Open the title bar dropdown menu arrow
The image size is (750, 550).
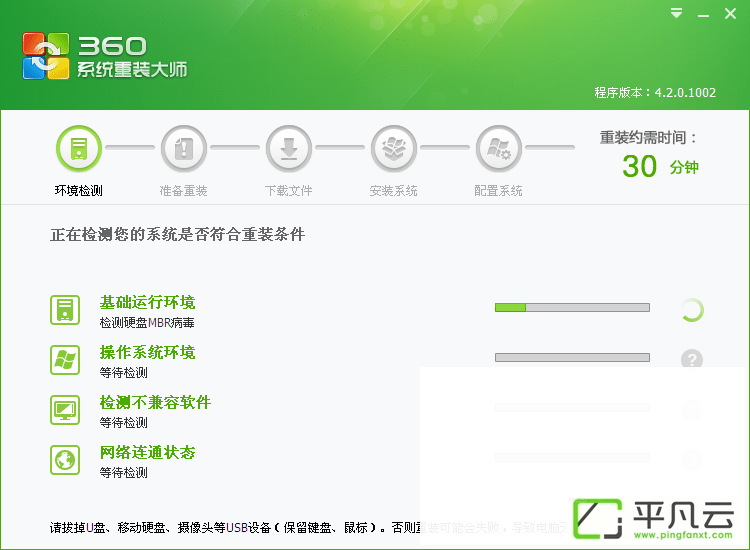pyautogui.click(x=676, y=13)
